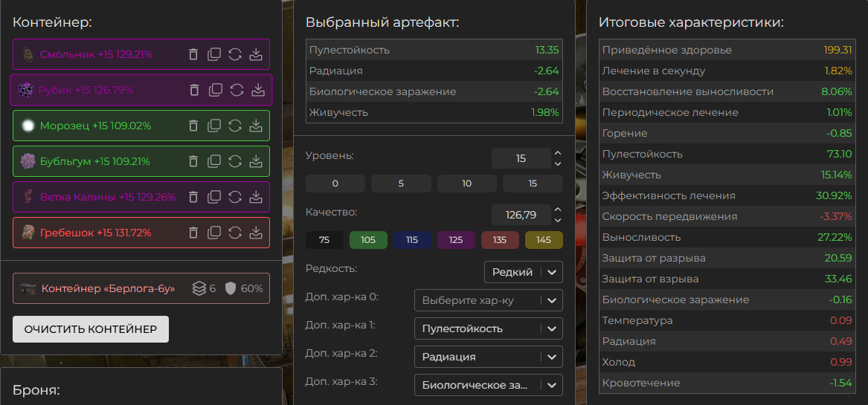Choose the green 105 quality swatch
868x405 pixels.
pos(368,240)
